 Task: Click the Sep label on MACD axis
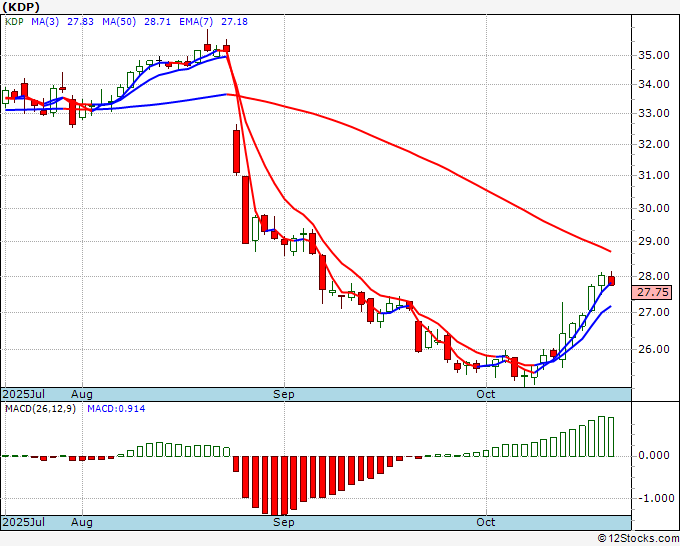[x=284, y=522]
